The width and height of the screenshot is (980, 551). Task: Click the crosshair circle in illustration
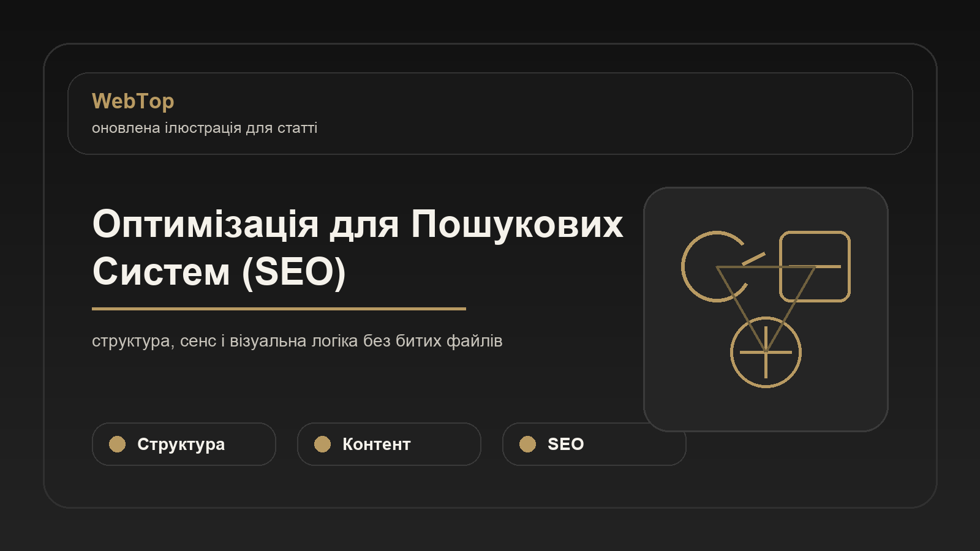pos(766,352)
